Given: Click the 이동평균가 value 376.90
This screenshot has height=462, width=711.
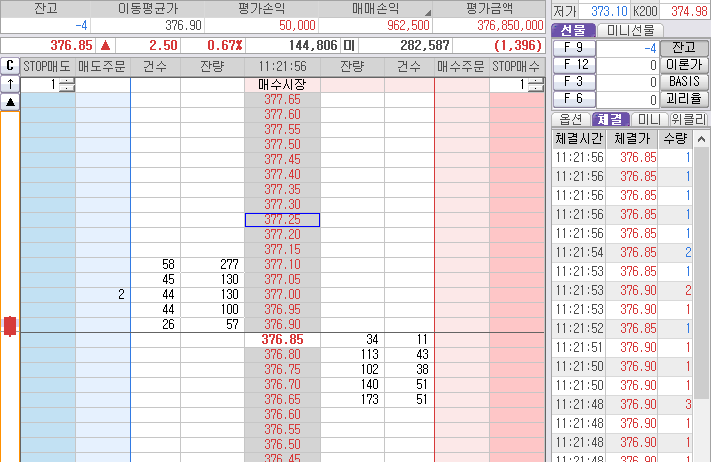Looking at the screenshot, I should [183, 25].
